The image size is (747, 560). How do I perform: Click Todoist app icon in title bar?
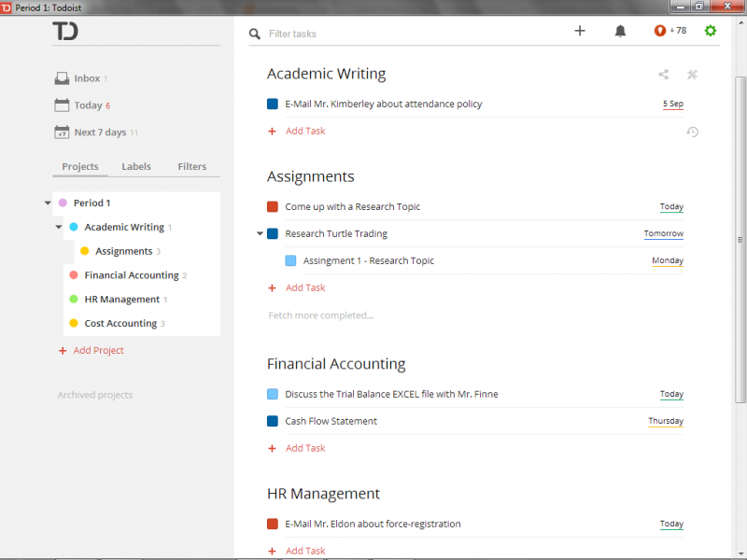(x=6, y=7)
